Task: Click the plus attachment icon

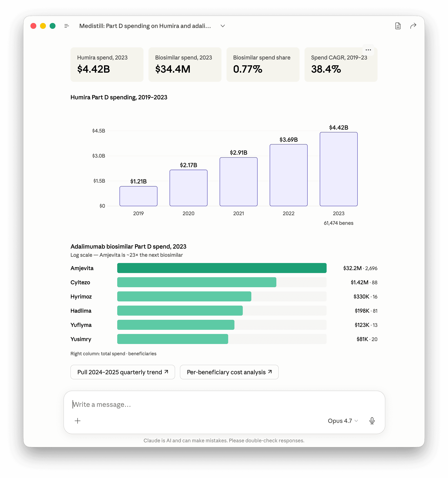Action: coord(78,421)
